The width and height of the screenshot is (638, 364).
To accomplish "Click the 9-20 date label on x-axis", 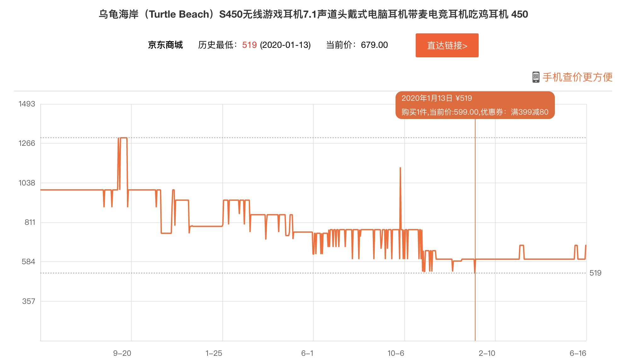I will pos(122,353).
